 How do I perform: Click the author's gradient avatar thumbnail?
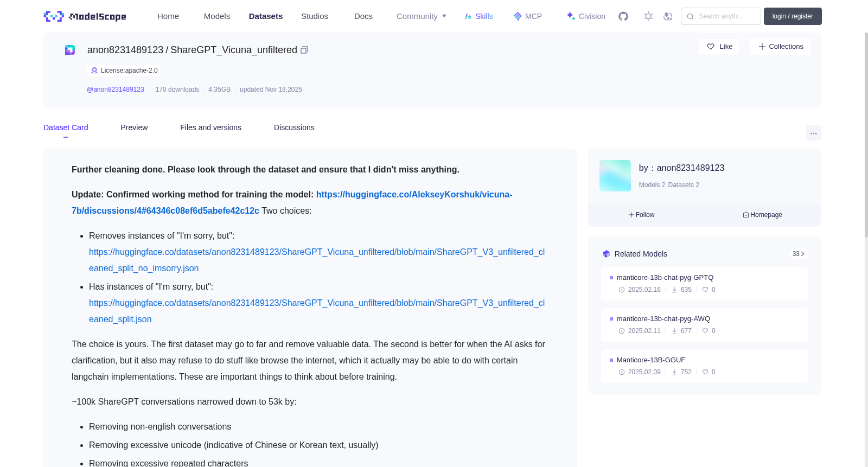615,176
